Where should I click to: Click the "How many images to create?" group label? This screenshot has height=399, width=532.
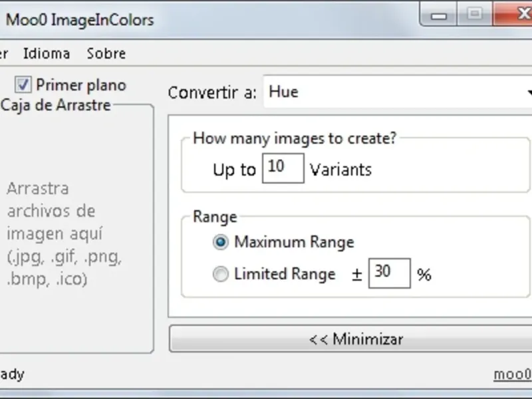click(295, 138)
